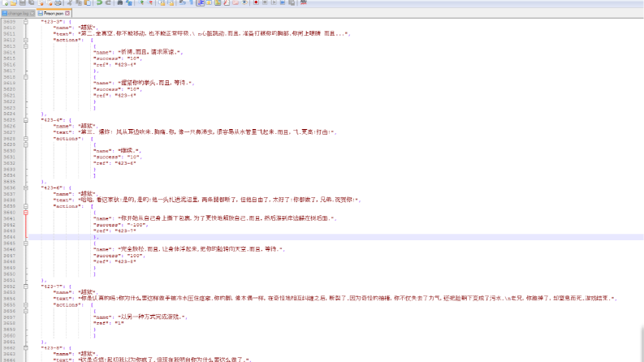This screenshot has height=362, width=644.
Task: Undo the last edit
Action: pyautogui.click(x=99, y=2)
